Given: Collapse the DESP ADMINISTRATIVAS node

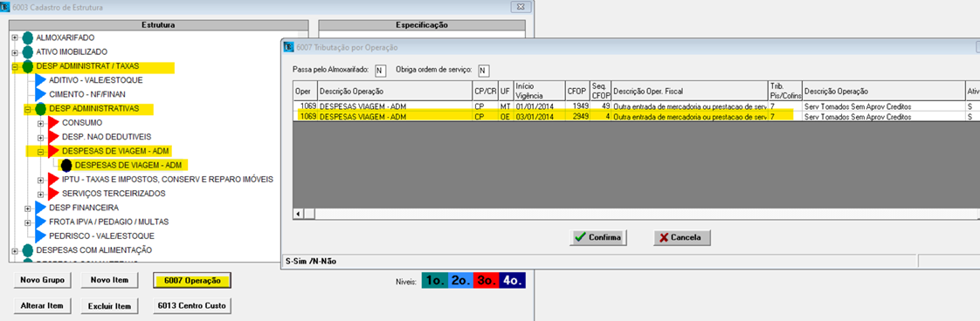Looking at the screenshot, I should click(27, 109).
